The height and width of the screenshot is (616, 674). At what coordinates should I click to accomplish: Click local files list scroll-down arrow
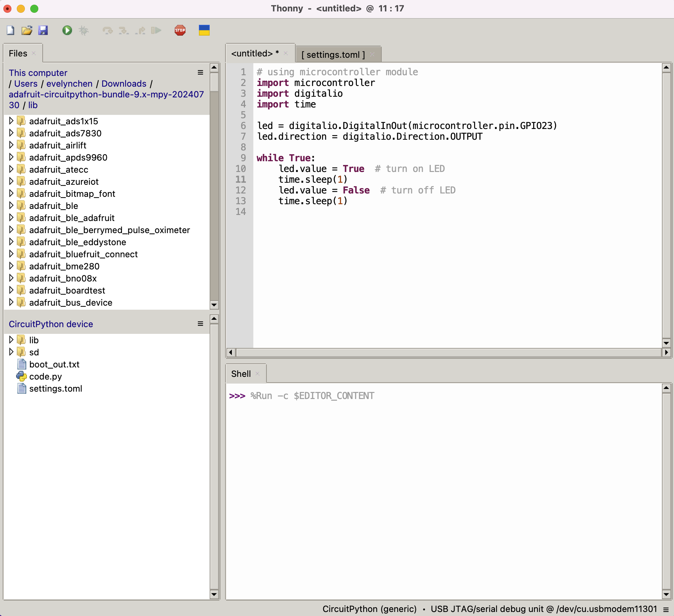[x=214, y=305]
